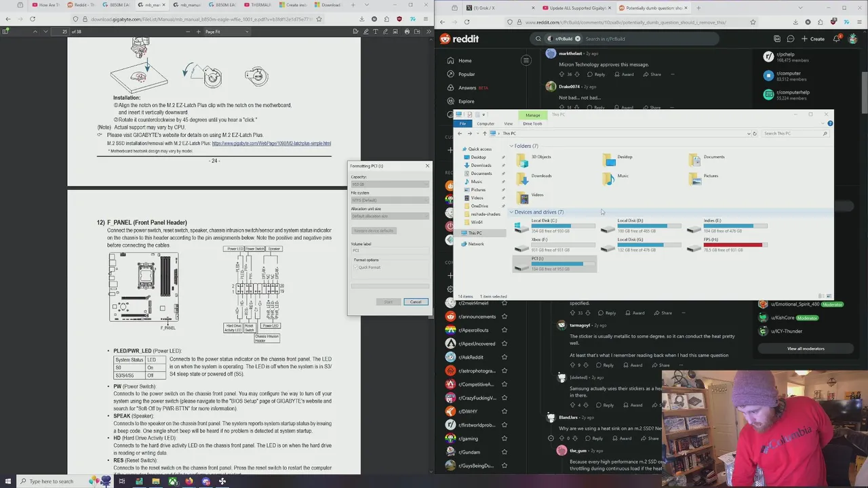This screenshot has height=488, width=868.
Task: Upvote markthelast's comment
Action: [561, 75]
